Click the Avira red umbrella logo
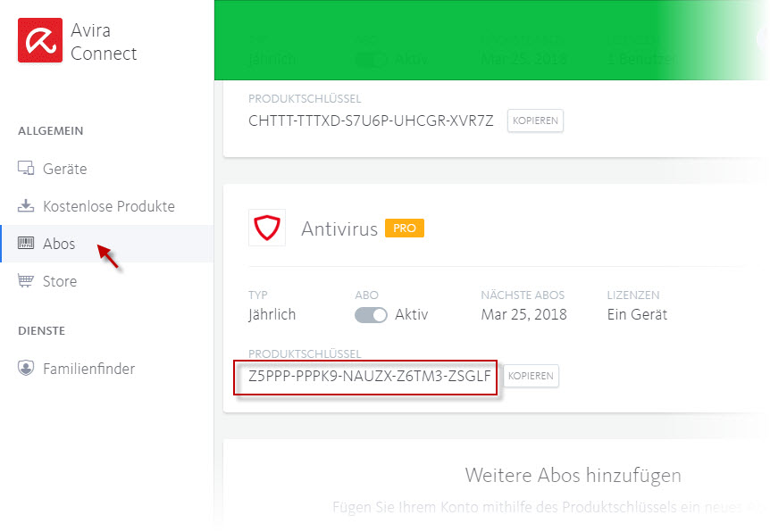Viewport: 770px width, 532px height. pos(40,40)
